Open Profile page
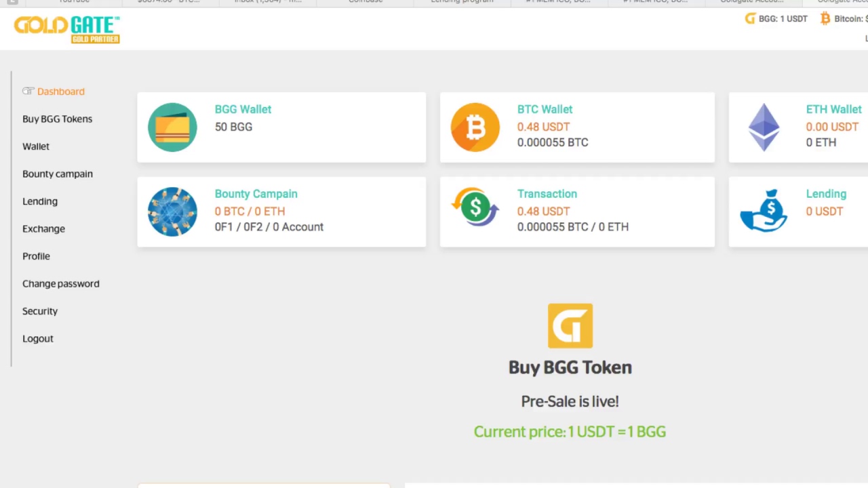 36,256
